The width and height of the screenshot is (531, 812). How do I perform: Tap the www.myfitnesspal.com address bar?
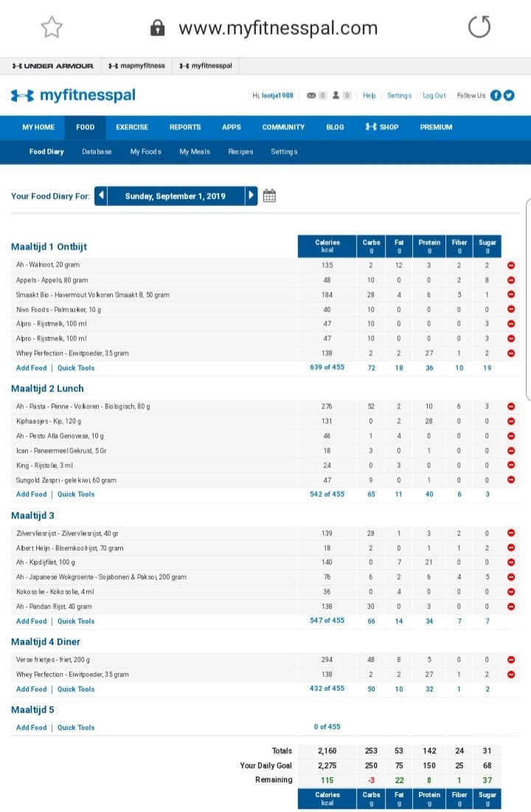click(278, 27)
